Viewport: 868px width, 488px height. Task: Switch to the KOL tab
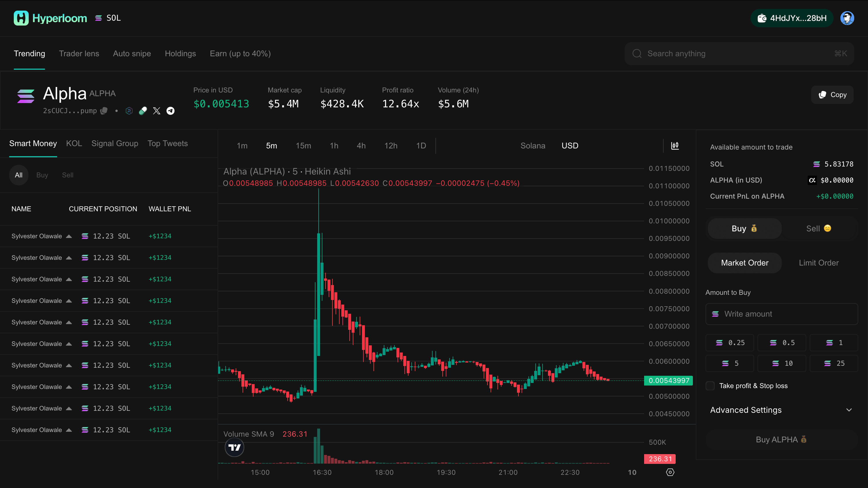tap(74, 144)
